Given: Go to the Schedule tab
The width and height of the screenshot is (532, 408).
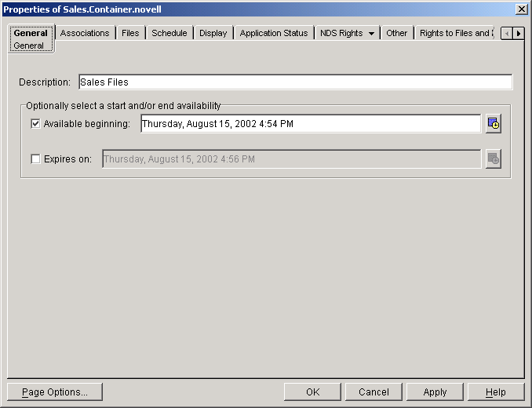Looking at the screenshot, I should (x=169, y=33).
